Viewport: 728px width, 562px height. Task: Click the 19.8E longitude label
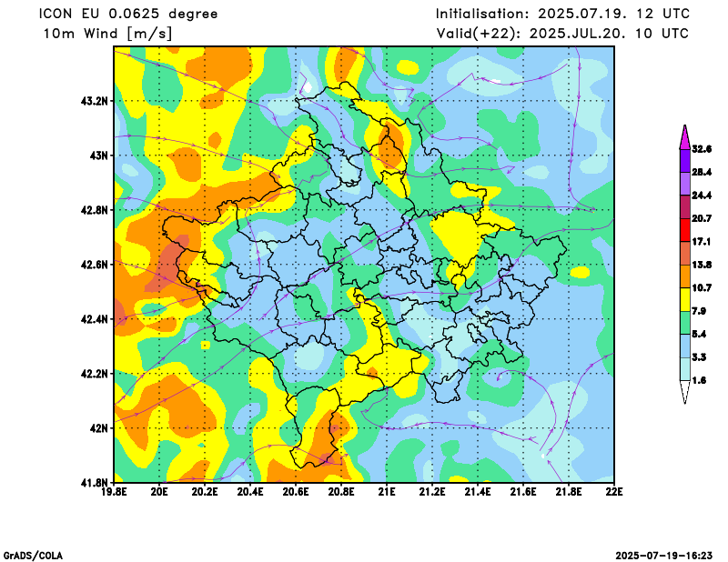(x=115, y=491)
